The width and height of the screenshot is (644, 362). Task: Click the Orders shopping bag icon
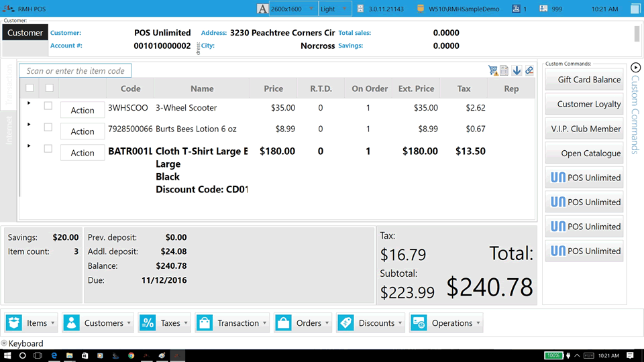[x=283, y=323]
